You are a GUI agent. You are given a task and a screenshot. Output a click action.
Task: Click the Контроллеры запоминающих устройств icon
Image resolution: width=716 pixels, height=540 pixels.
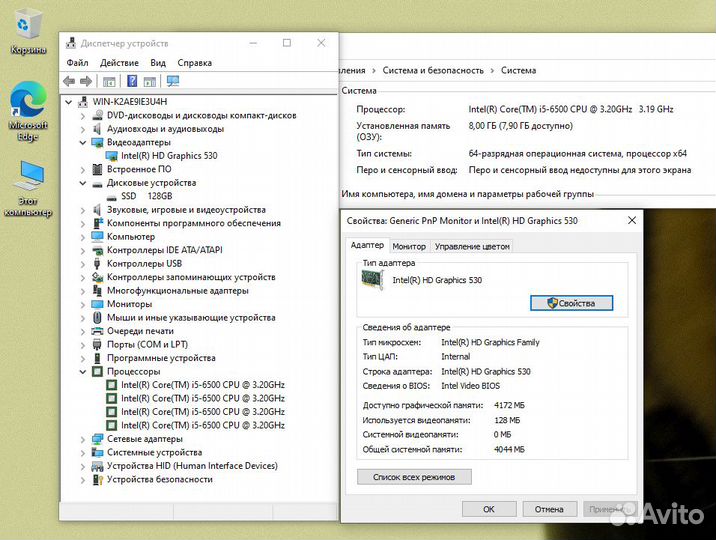(97, 277)
